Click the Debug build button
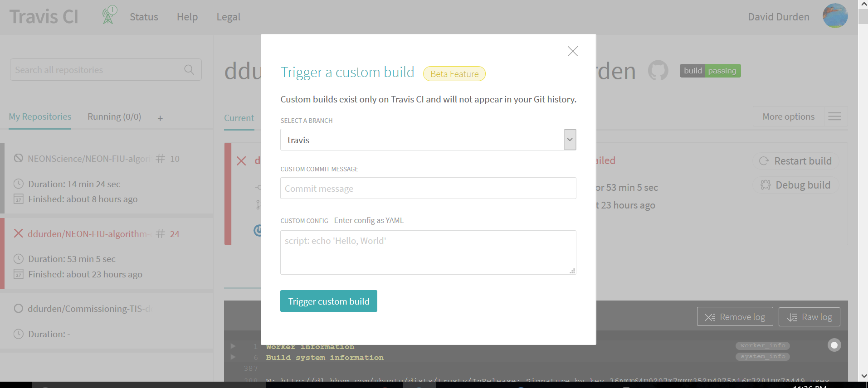Screen dimensions: 868x388 pyautogui.click(x=796, y=185)
